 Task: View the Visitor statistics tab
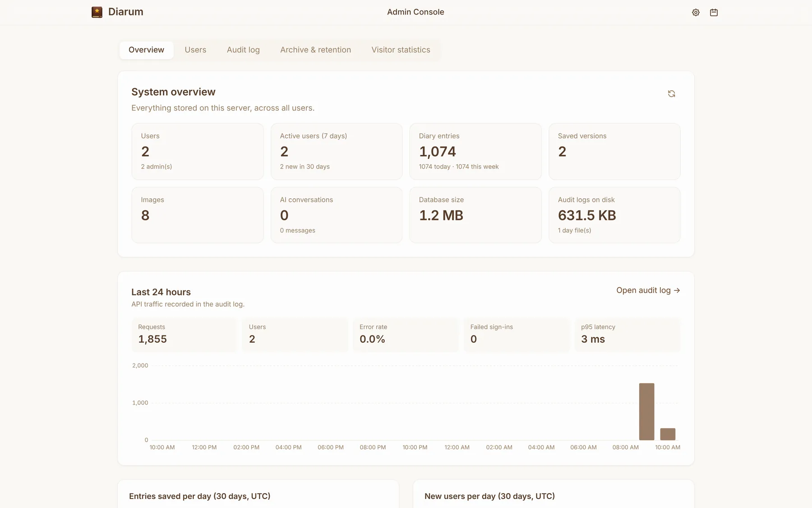click(x=401, y=50)
